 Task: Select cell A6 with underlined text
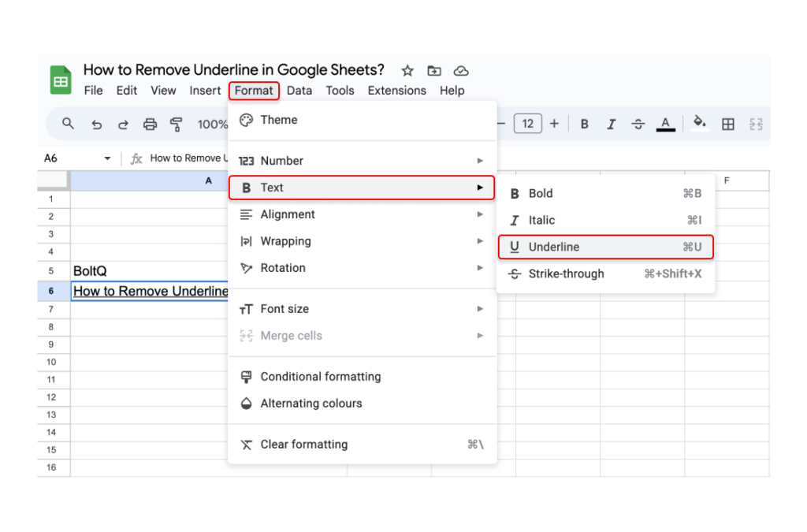[x=149, y=291]
